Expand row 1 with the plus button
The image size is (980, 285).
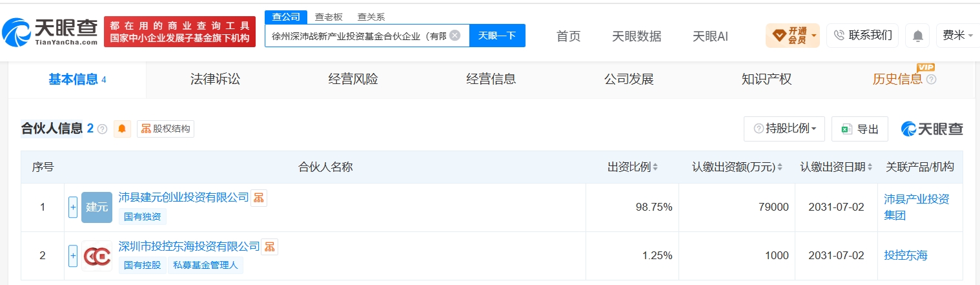click(73, 207)
